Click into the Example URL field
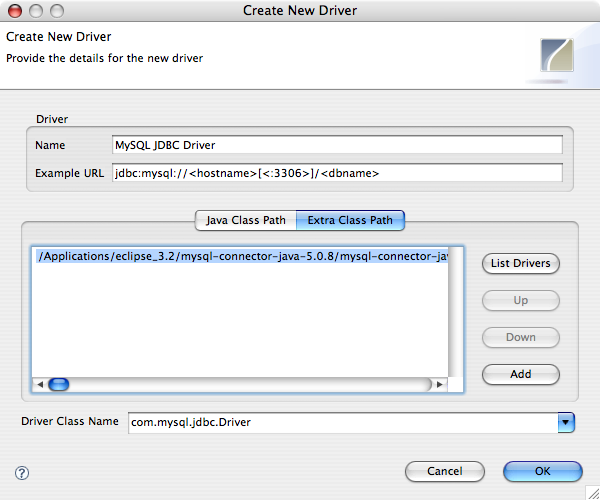 click(x=338, y=173)
